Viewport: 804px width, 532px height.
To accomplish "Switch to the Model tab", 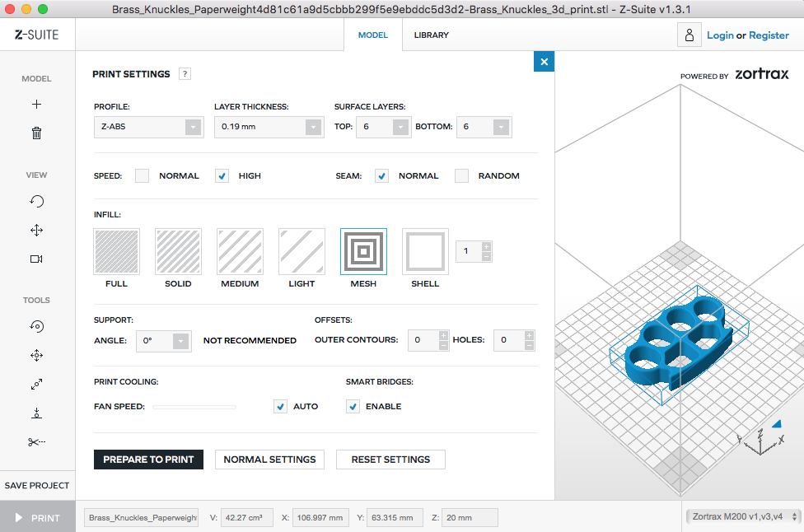I will (372, 35).
